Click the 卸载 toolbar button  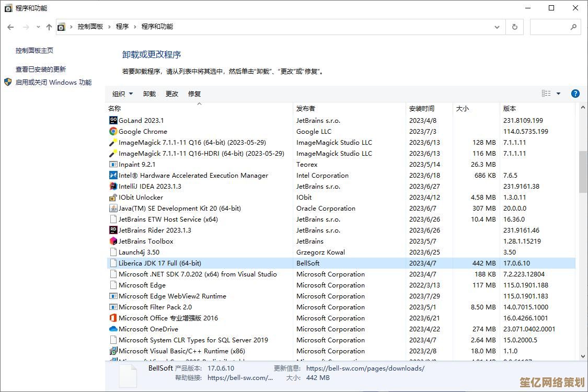click(149, 94)
